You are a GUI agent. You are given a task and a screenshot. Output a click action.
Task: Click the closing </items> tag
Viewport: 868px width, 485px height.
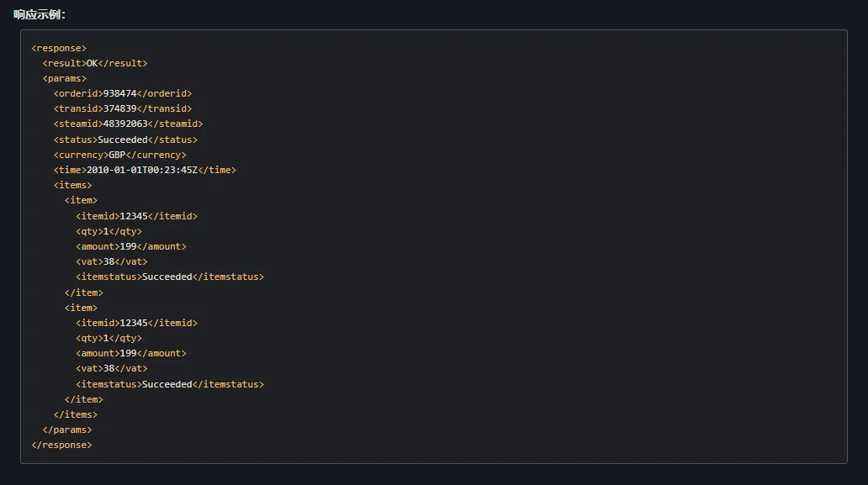pos(76,414)
